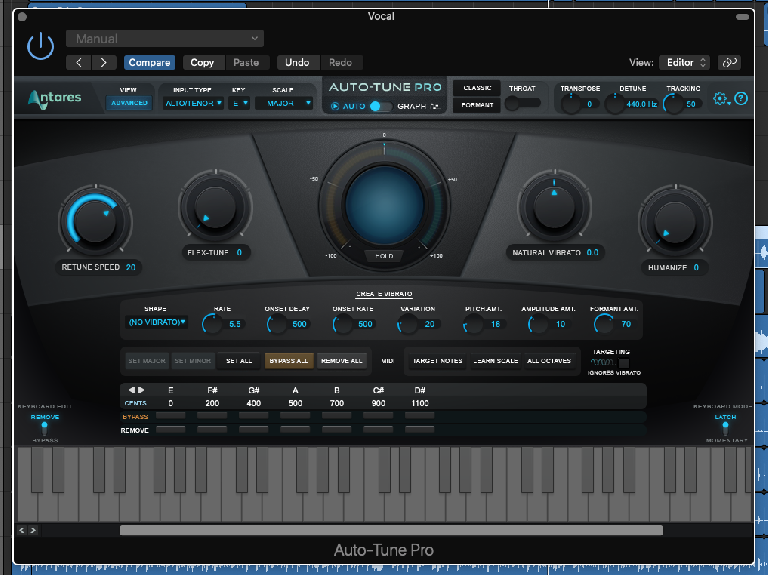Viewport: 768px width, 575px height.
Task: Click the All Octaves button
Action: click(x=549, y=361)
